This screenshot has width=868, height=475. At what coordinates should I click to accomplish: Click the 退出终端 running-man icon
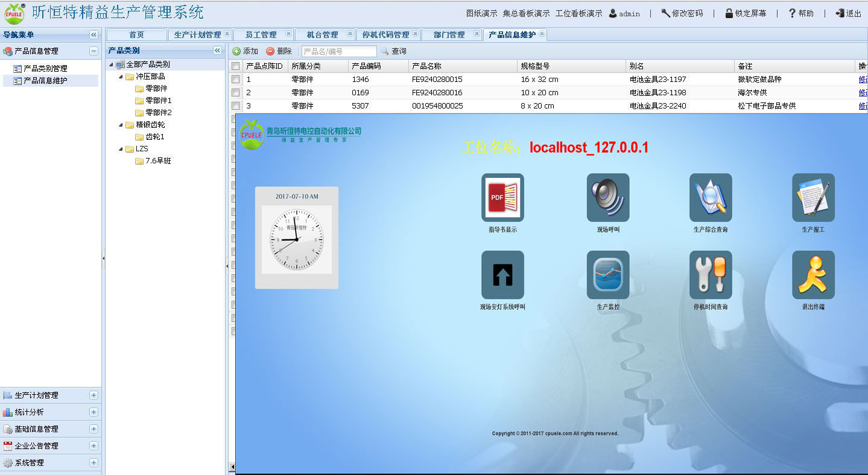tap(813, 275)
